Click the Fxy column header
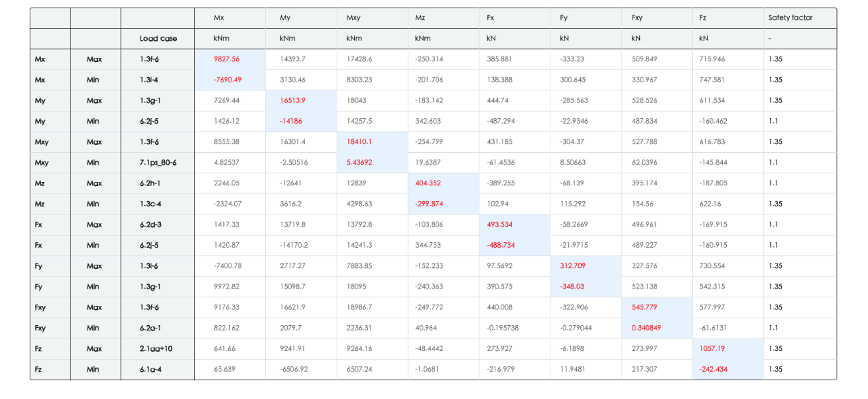Viewport: 868px width, 399px height. 637,18
